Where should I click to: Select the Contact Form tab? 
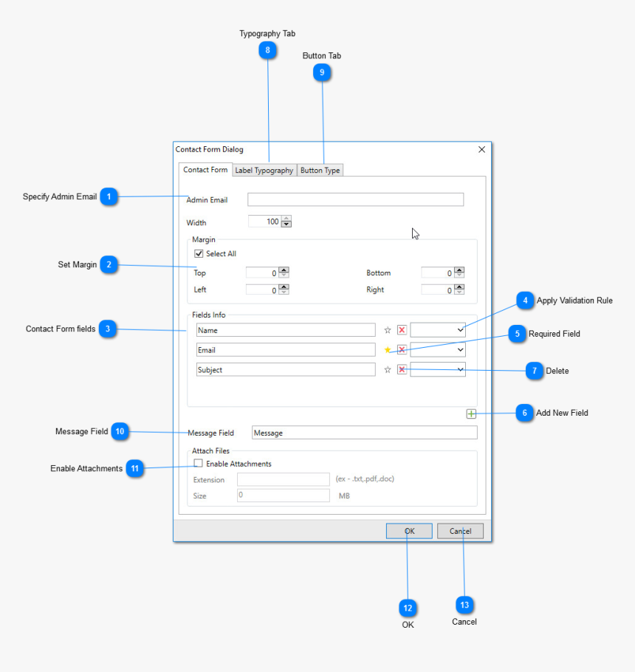(205, 170)
